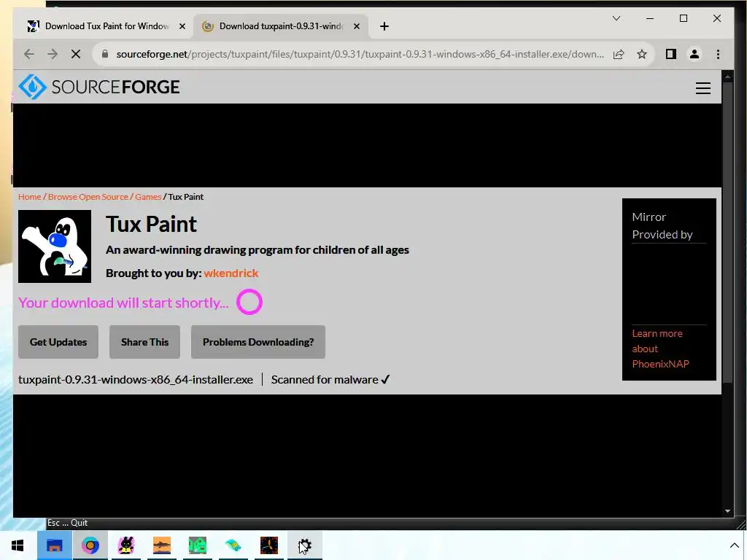The width and height of the screenshot is (747, 560).
Task: Open the Chrome profile menu
Action: tap(694, 54)
